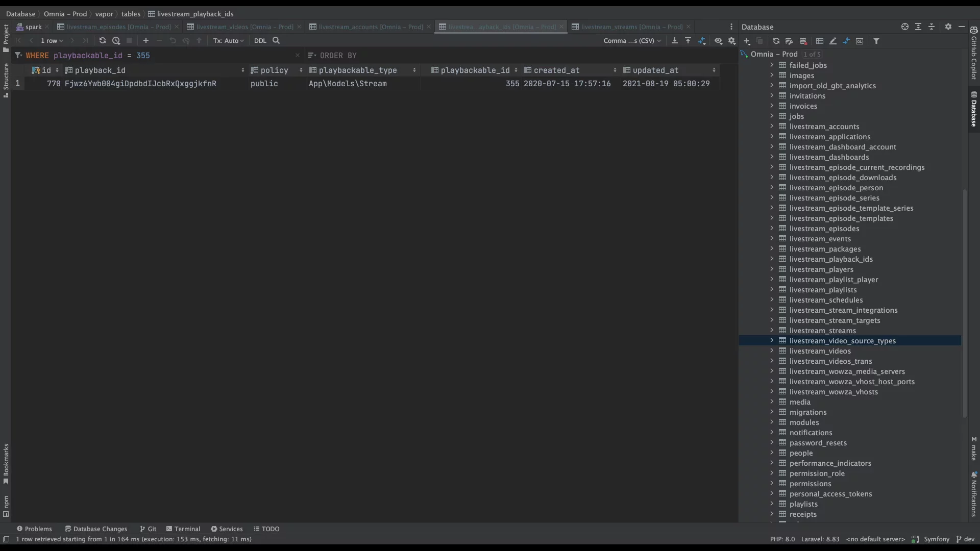The image size is (980, 551).
Task: Click the Database panel header label
Action: pos(757,27)
